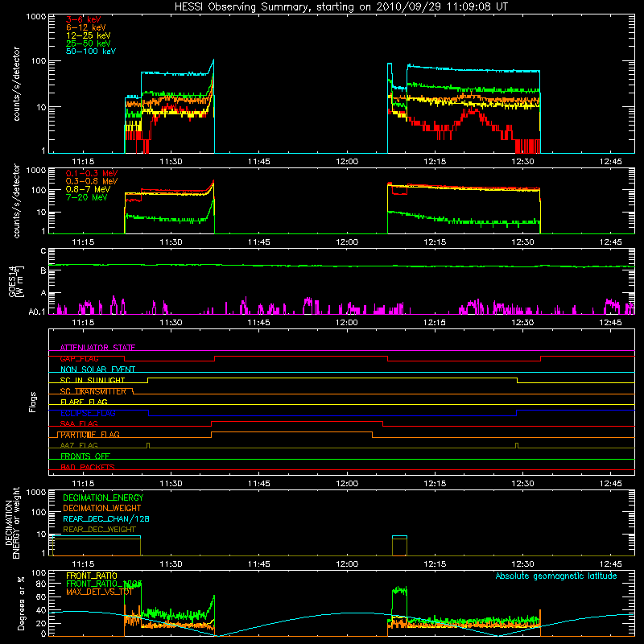Click the REAR_DEC_CHAN/128 legend label

tap(106, 518)
